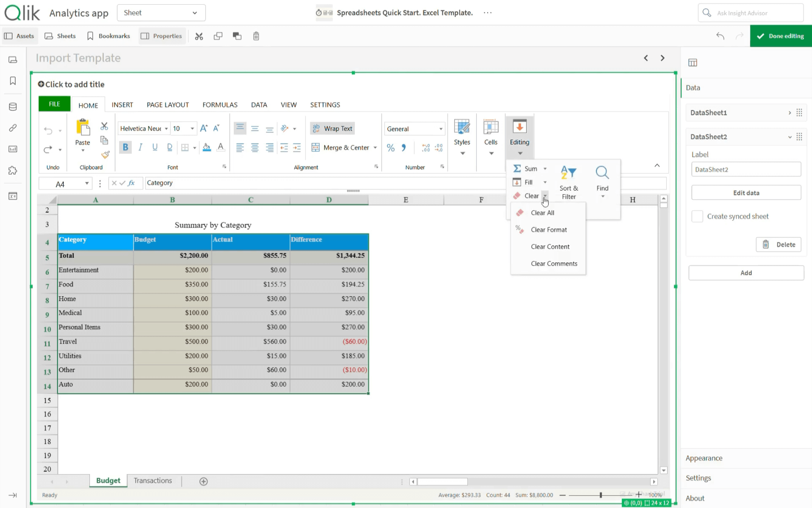The image size is (812, 508).
Task: Enable Create synced sheet checkbox
Action: pos(697,216)
